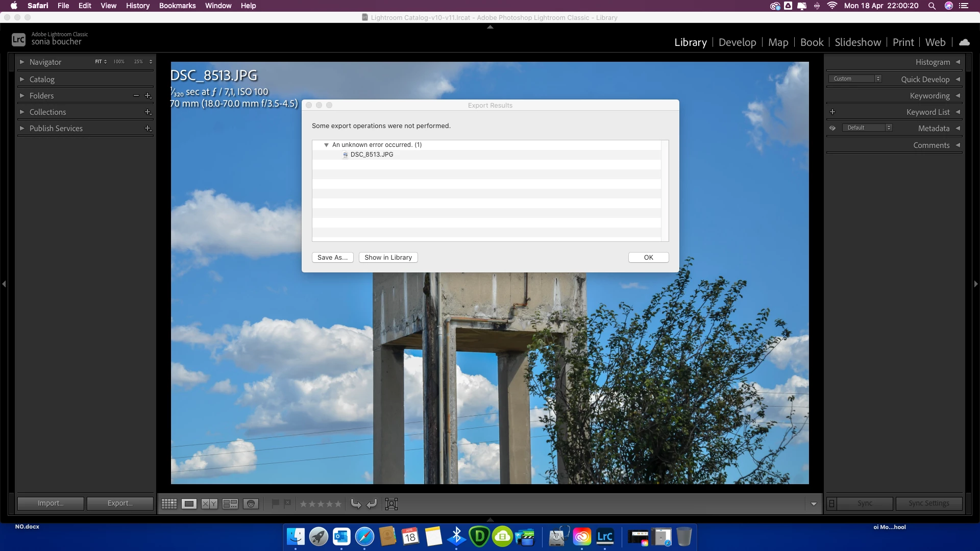980x551 pixels.
Task: Click the face region draw tool
Action: (391, 504)
